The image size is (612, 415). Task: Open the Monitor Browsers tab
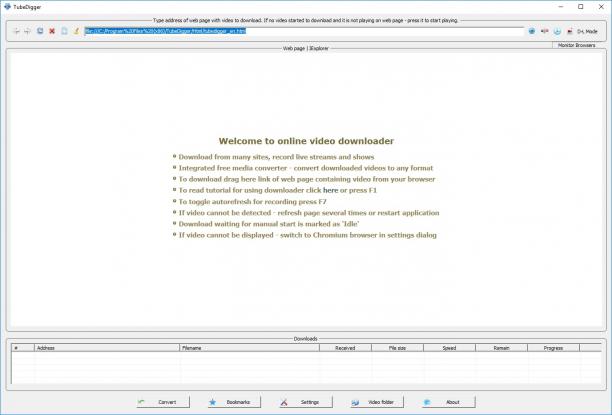[x=576, y=45]
